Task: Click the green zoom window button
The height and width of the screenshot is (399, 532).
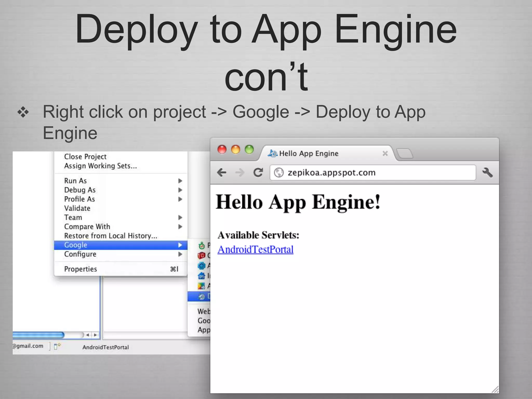Action: point(249,150)
